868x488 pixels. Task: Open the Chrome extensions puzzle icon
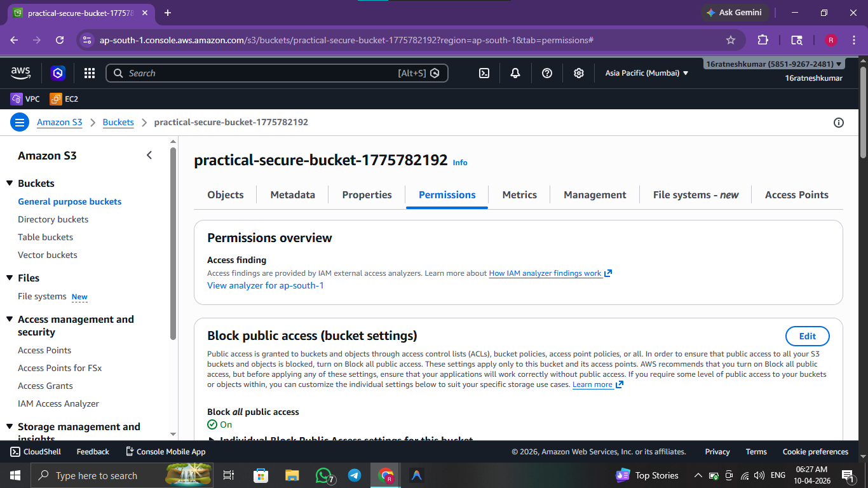[763, 40]
